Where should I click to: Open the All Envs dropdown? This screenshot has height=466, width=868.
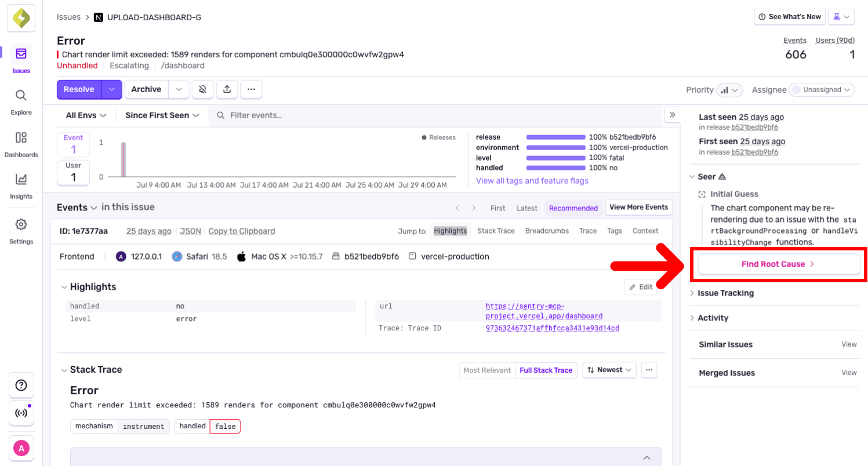(x=86, y=115)
